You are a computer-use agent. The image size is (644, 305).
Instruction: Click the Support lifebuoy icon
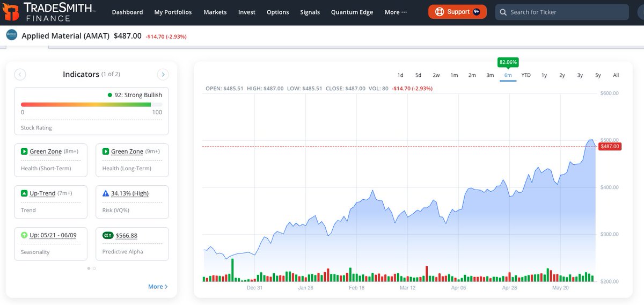[x=440, y=12]
